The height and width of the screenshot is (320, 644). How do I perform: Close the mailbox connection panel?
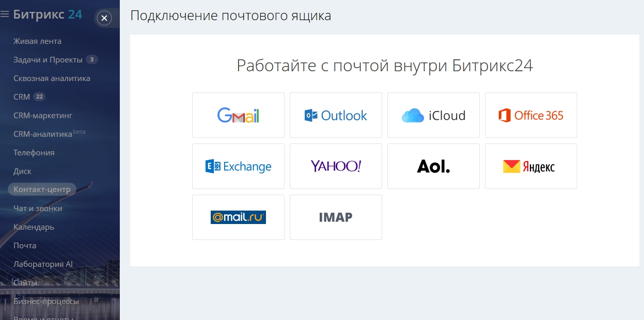point(104,18)
